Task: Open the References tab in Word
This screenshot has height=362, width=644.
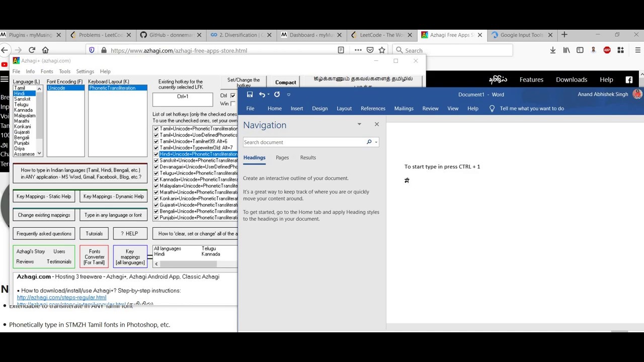Action: 373,109
